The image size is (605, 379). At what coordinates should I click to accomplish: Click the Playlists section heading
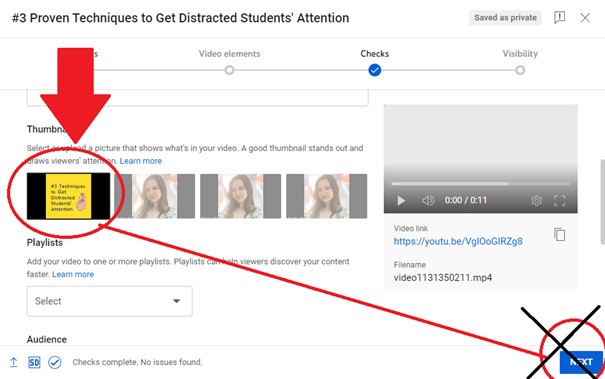(45, 243)
